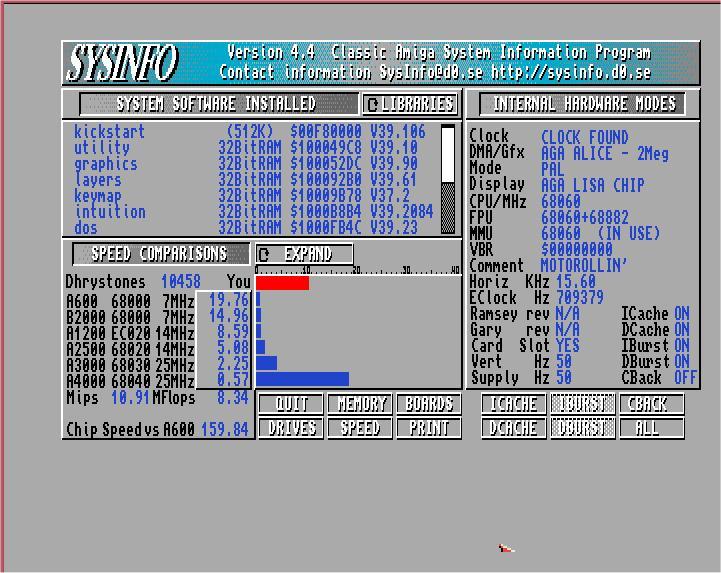Click the INTERNAL HARDWARE MODES header
Image resolution: width=721 pixels, height=573 pixels.
(583, 104)
